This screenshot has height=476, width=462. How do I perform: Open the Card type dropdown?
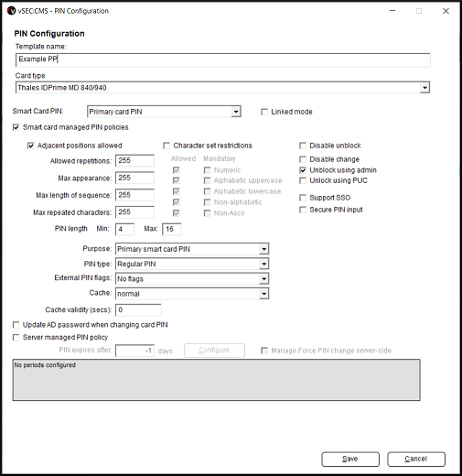pos(222,88)
